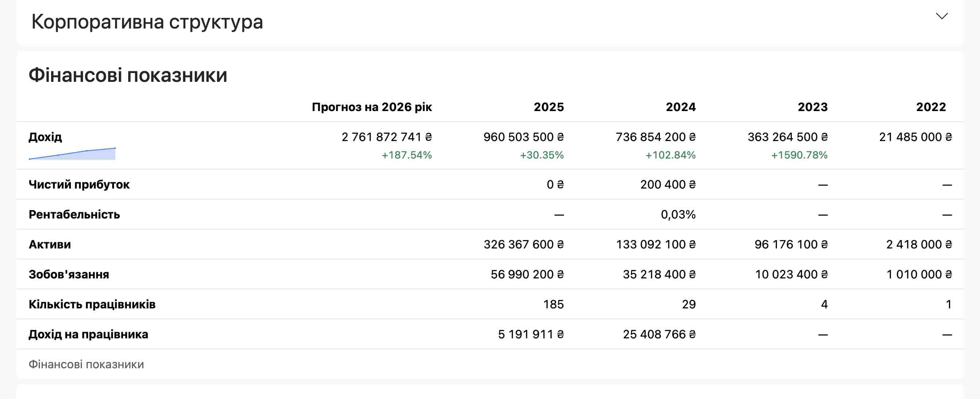The width and height of the screenshot is (980, 399).
Task: Select the Прогноз на 2026 рік column header
Action: 372,107
